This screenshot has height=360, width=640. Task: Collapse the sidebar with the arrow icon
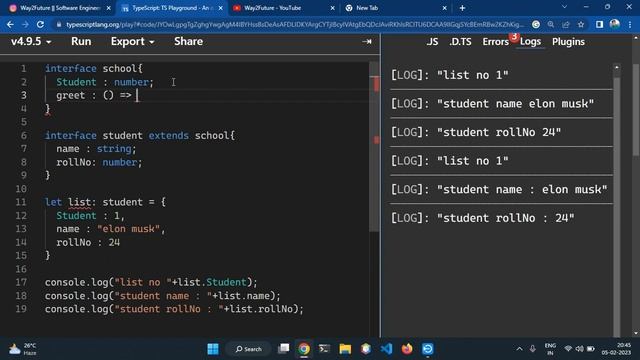(367, 42)
